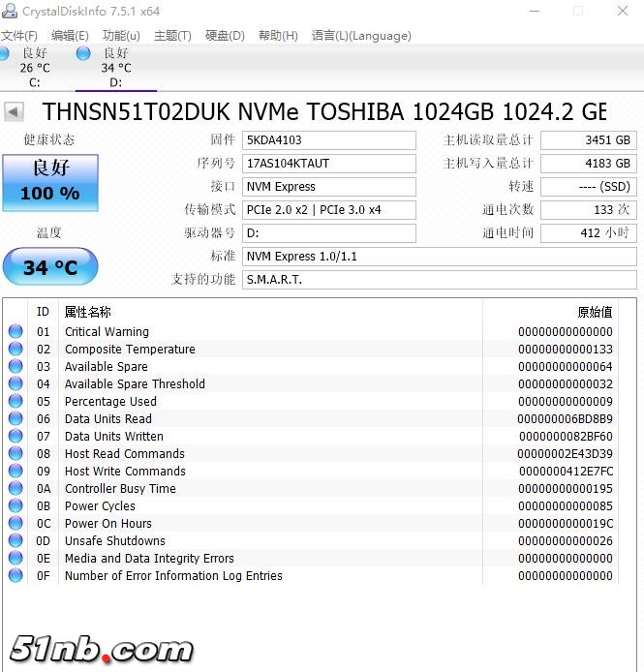
Task: Open the 功能(u) menu
Action: click(121, 36)
